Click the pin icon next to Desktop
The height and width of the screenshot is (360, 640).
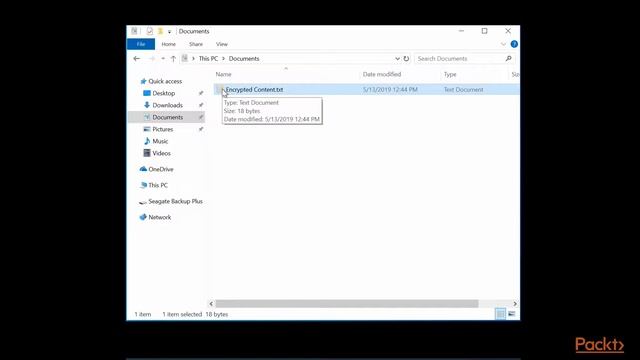[x=201, y=93]
